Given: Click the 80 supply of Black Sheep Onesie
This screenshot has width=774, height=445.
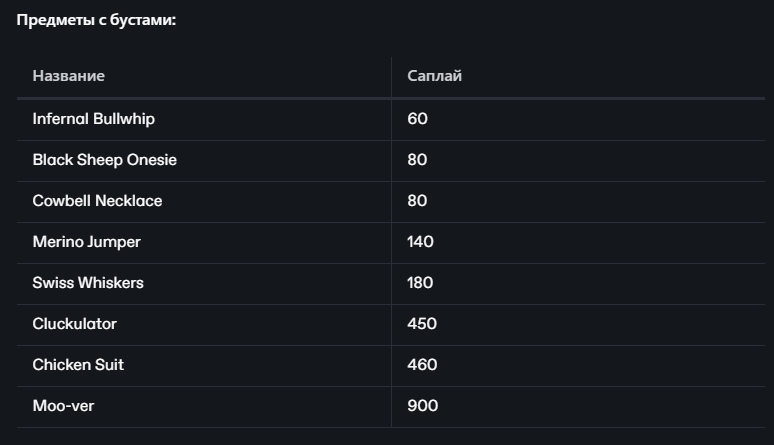Looking at the screenshot, I should 418,160.
